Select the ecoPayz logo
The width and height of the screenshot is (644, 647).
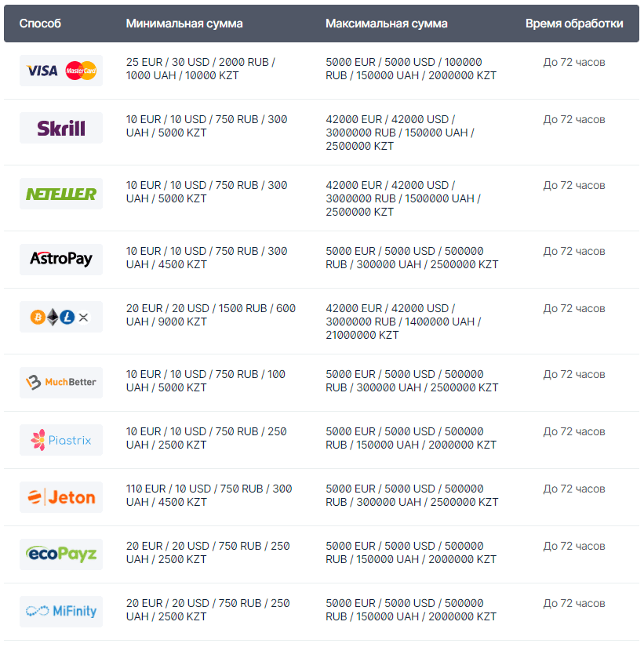click(61, 554)
